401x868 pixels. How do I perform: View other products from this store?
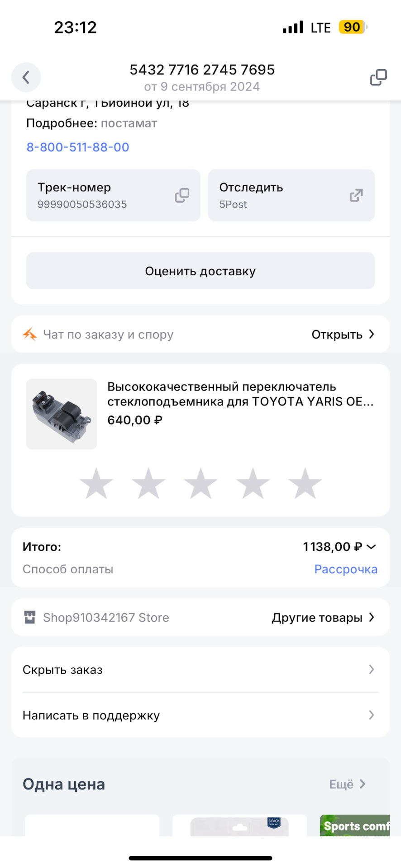coord(323,618)
